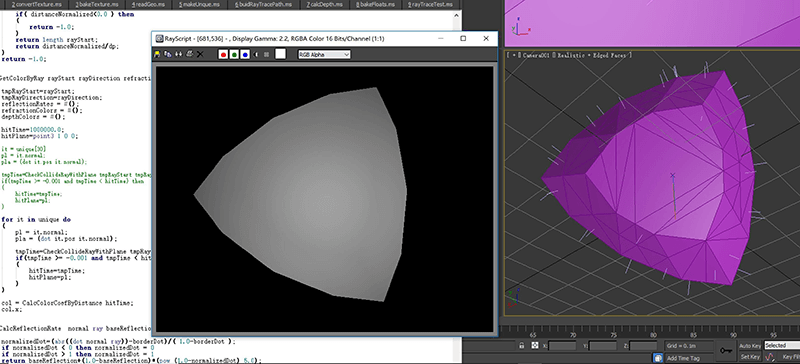Click frame 80 on the timeline ruler

coord(653,335)
